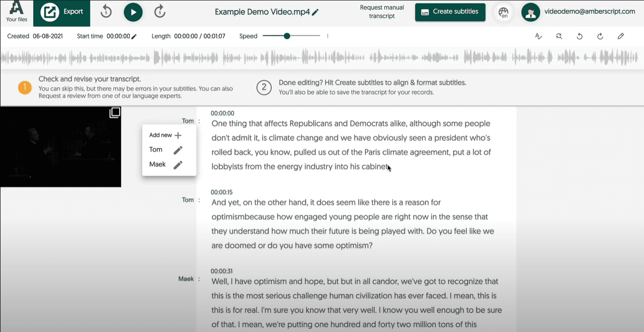Select Add new in the speaker menu
This screenshot has width=644, height=332.
click(165, 135)
